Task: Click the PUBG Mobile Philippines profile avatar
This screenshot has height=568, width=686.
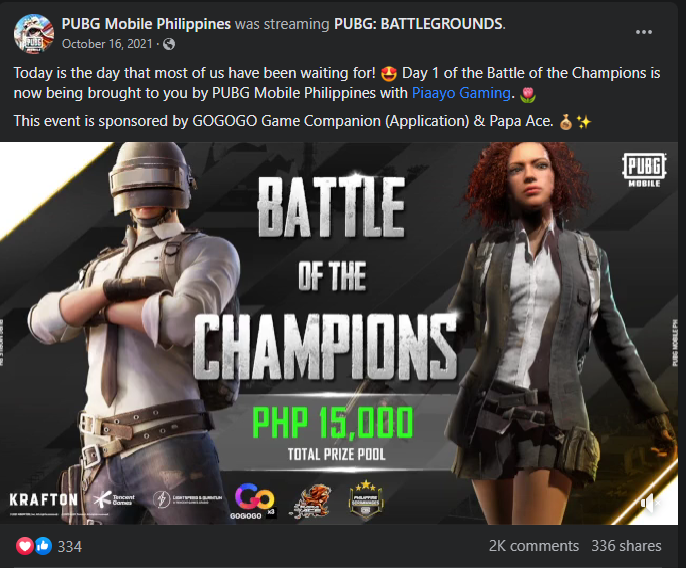Action: click(34, 33)
